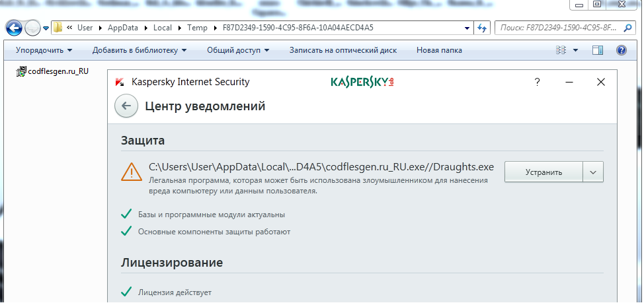Click the Новая папка button

coord(439,50)
